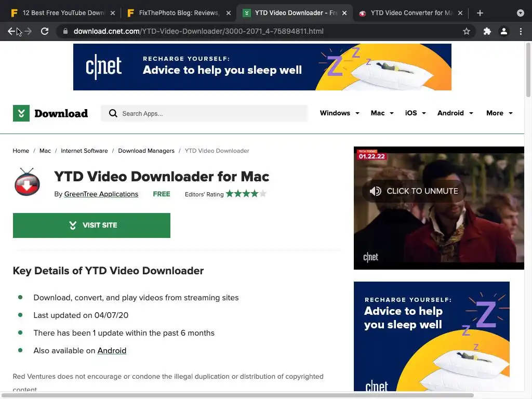Viewport: 532px width, 399px height.
Task: Open the Mac breadcrumb link
Action: (x=45, y=151)
